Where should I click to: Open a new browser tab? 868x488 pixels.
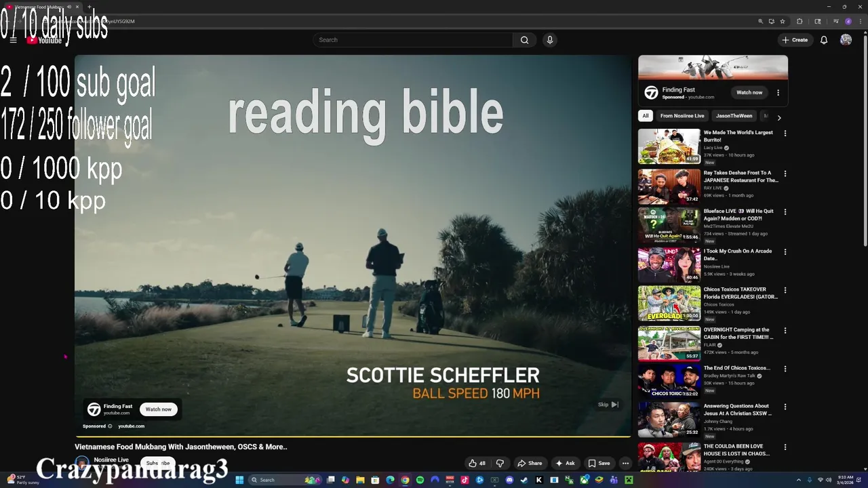click(x=89, y=7)
